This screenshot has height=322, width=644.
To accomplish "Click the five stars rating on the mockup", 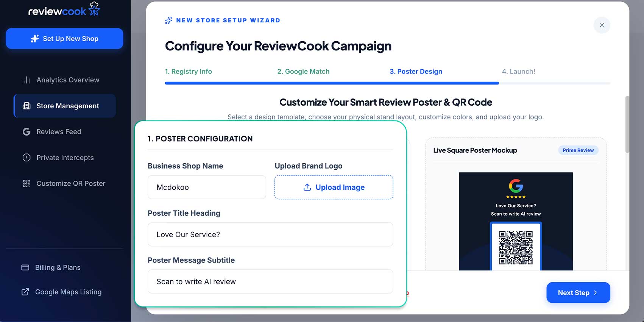I will pos(516,197).
